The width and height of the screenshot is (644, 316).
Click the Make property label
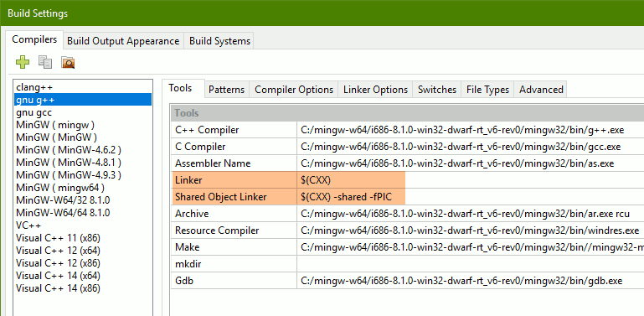coord(187,247)
